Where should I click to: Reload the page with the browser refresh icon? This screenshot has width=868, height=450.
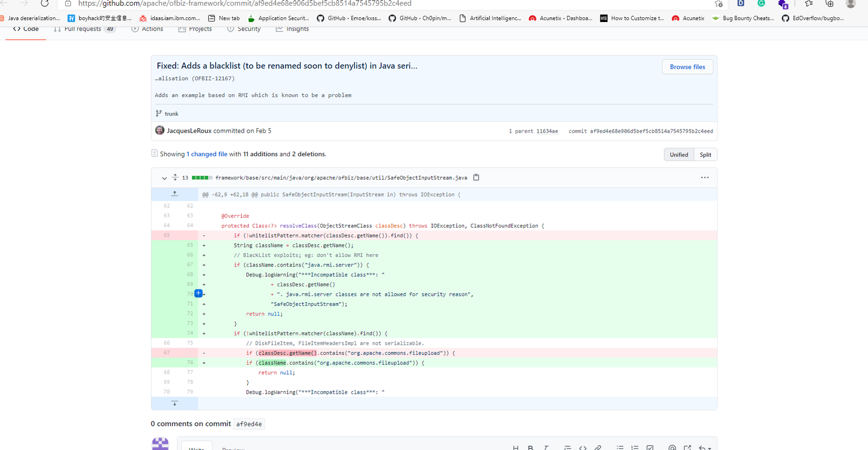click(x=45, y=3)
